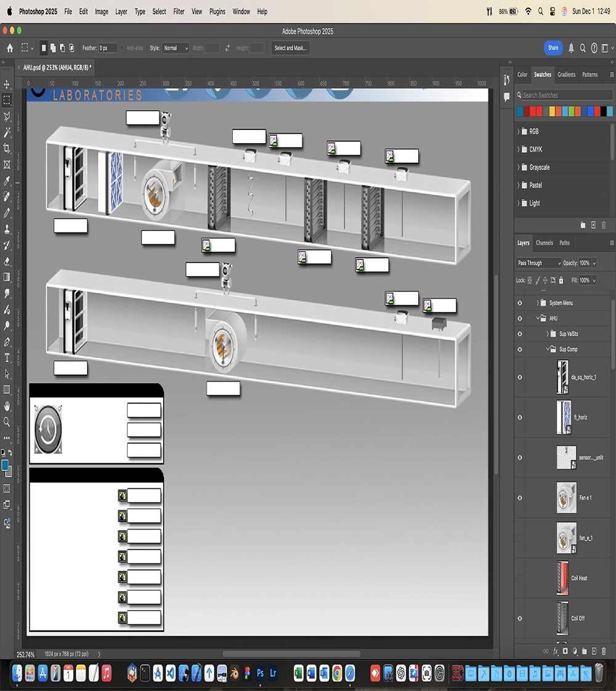Select the Pen tool
616x691 pixels.
7,342
